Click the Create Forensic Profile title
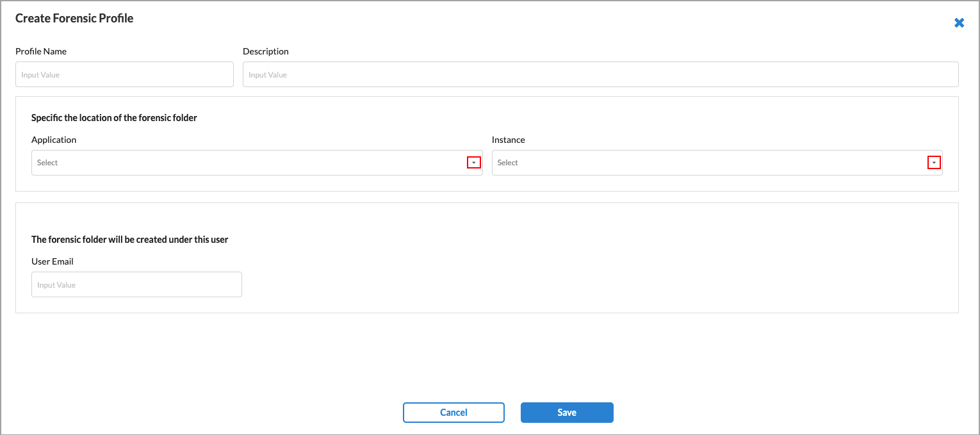 click(74, 19)
